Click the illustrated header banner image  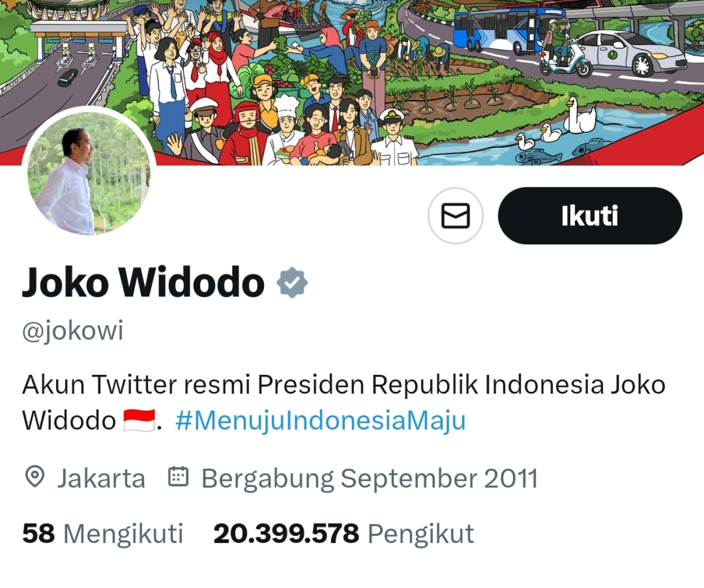pyautogui.click(x=352, y=82)
